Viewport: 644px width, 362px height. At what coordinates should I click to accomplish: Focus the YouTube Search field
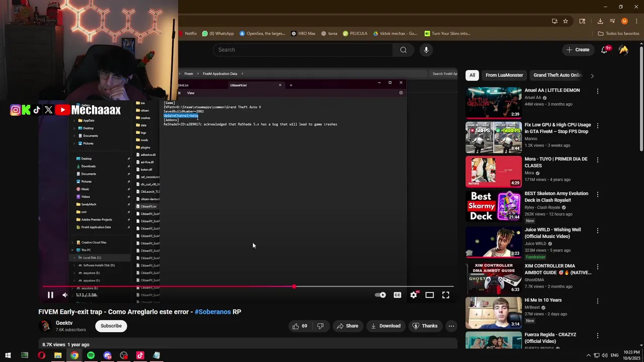tap(303, 50)
